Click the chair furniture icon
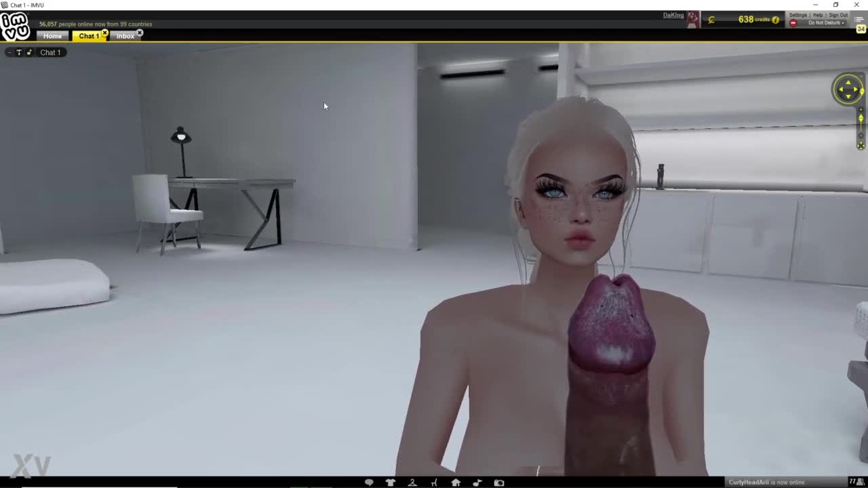868x488 pixels. coord(434,483)
